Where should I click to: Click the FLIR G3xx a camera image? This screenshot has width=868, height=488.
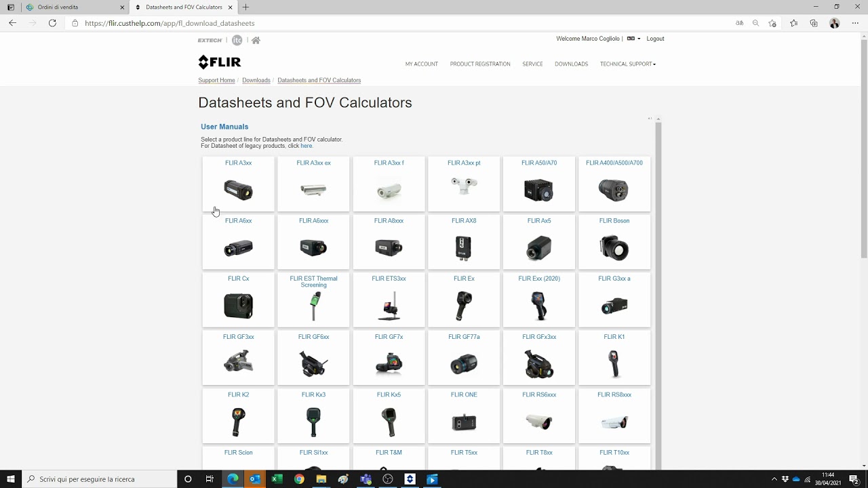click(x=614, y=306)
